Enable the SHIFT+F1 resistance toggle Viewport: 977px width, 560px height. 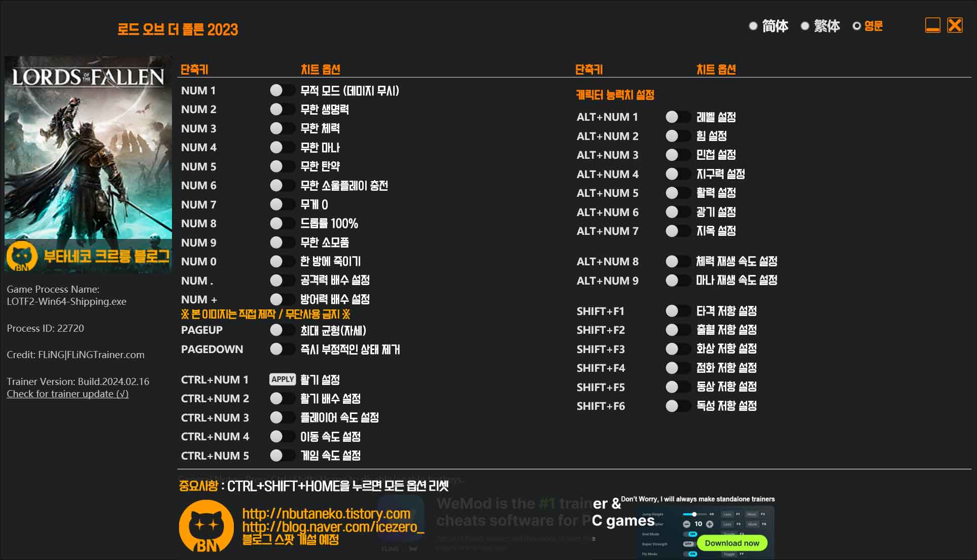tap(678, 311)
